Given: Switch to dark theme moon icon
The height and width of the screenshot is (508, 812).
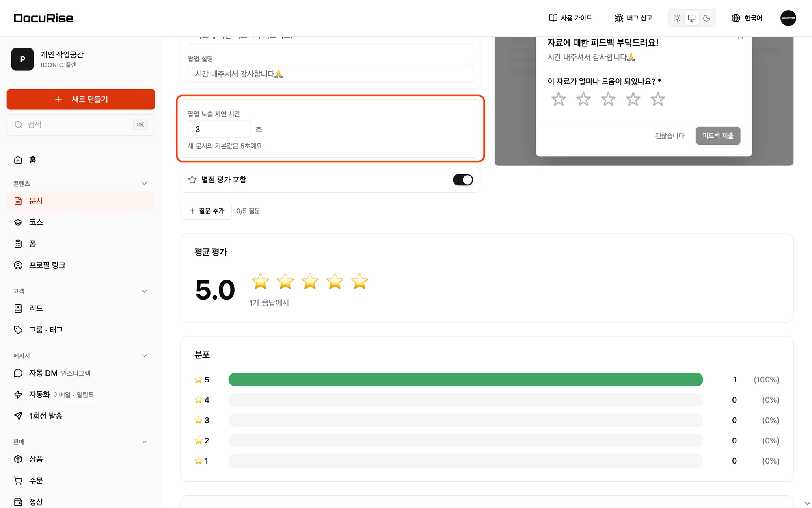Looking at the screenshot, I should pos(706,18).
